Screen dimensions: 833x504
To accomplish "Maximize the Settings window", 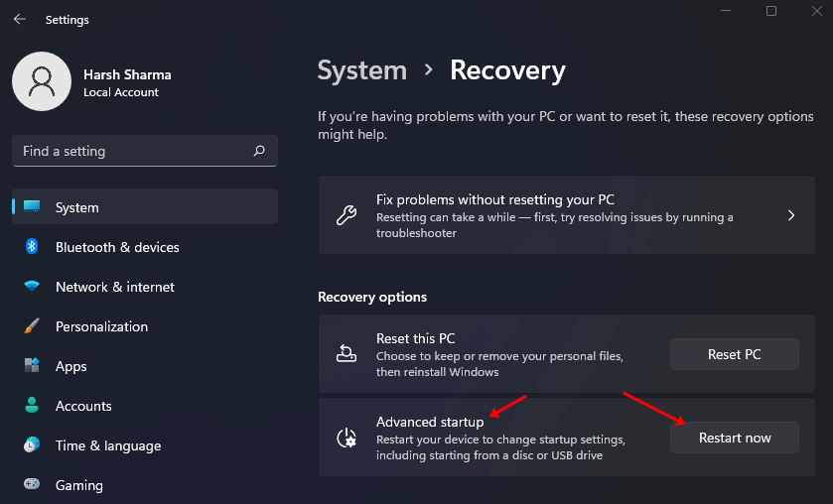I will (771, 11).
